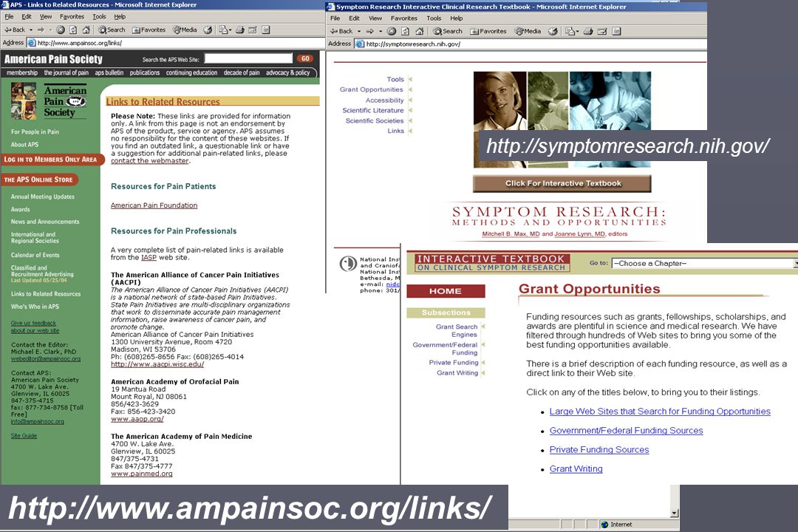The image size is (798, 532).
Task: Click Refresh icon in the APS browser toolbar
Action: pos(73,30)
